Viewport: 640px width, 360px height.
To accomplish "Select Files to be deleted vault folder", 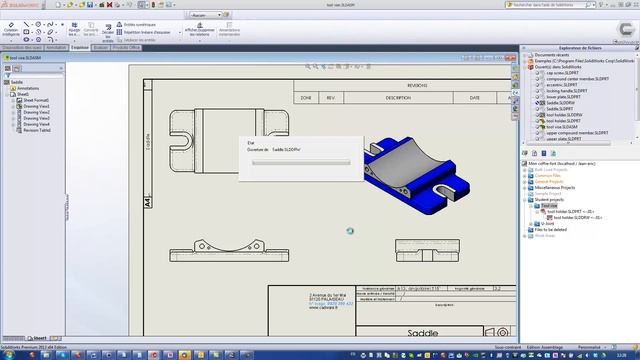I will click(x=551, y=230).
